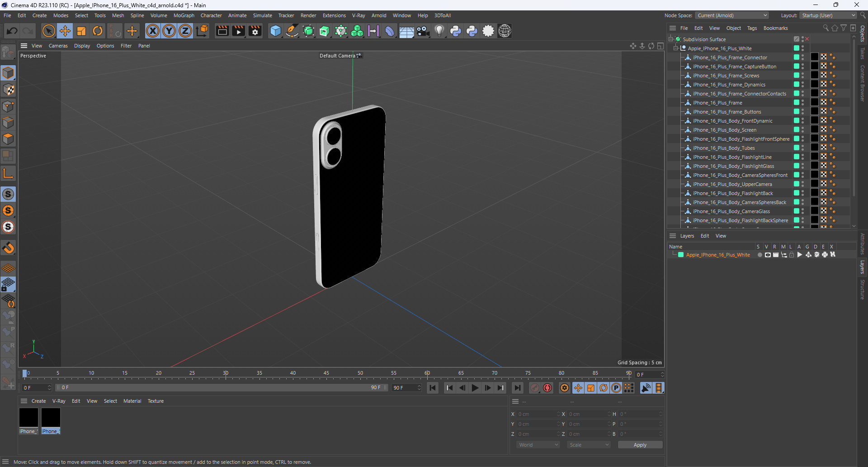Click the Undo arrow icon

[12, 31]
